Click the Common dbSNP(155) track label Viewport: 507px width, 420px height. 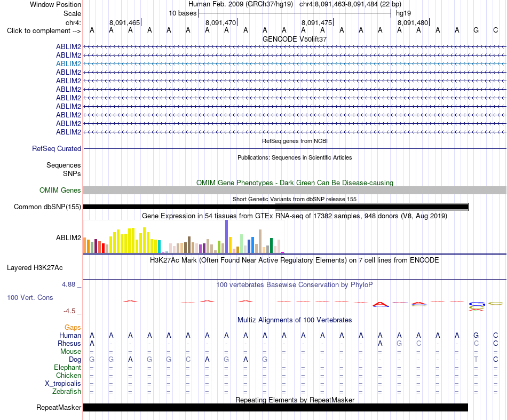(x=47, y=207)
